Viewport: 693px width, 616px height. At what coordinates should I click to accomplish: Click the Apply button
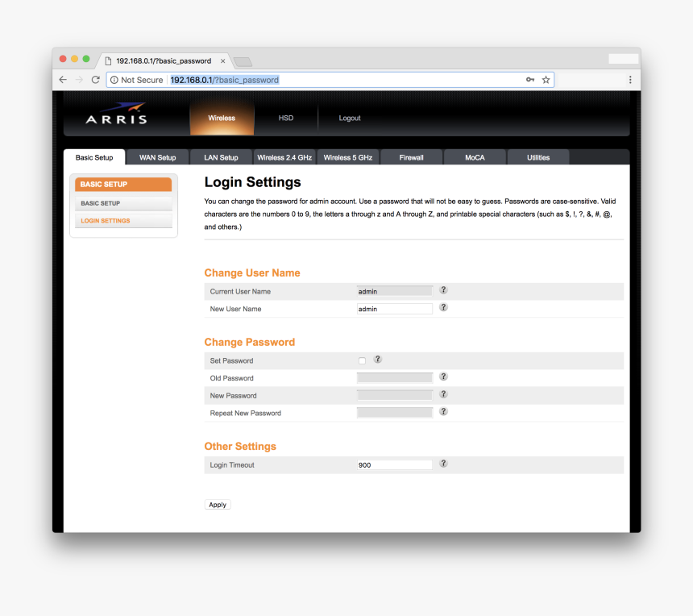click(218, 505)
